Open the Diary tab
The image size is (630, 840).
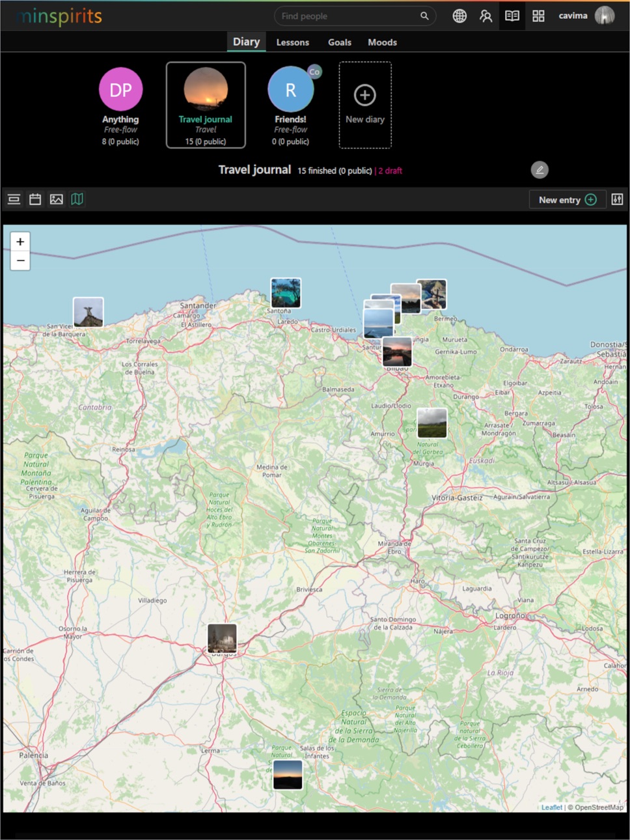click(x=246, y=42)
